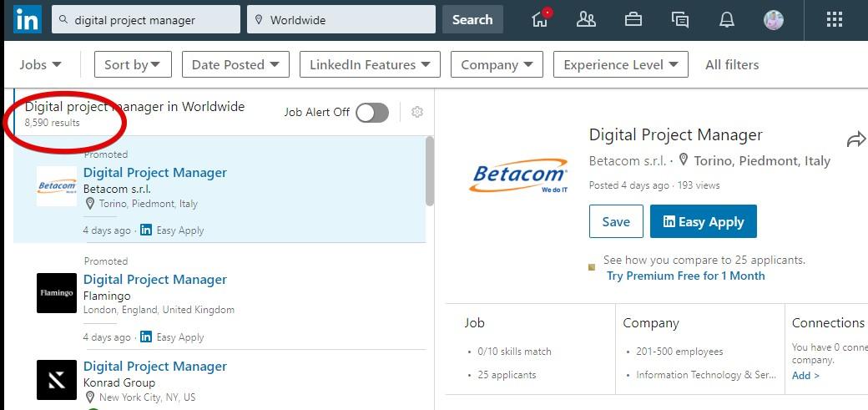This screenshot has width=868, height=410.
Task: Open the Jobs briefcase icon
Action: tap(633, 19)
